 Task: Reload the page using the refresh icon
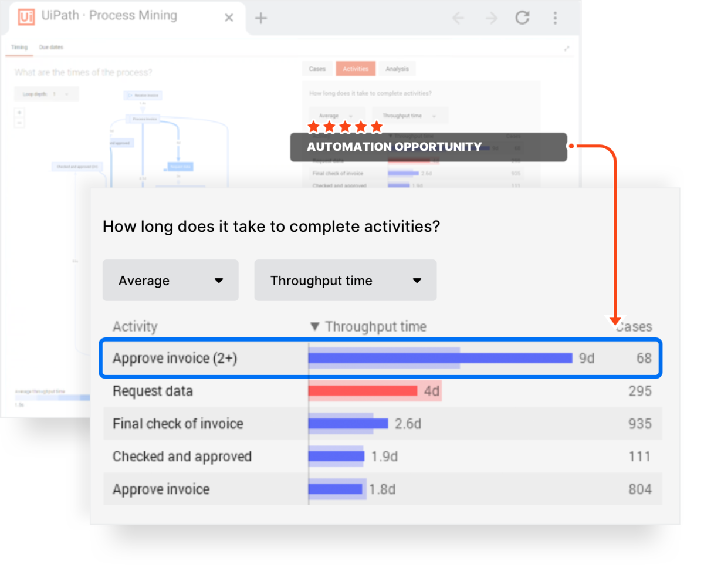(x=522, y=18)
